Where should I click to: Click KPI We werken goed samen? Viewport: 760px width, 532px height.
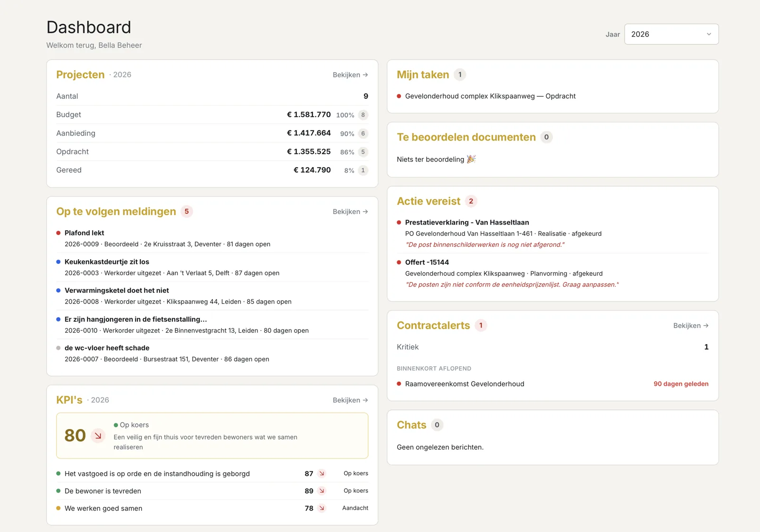click(212, 508)
